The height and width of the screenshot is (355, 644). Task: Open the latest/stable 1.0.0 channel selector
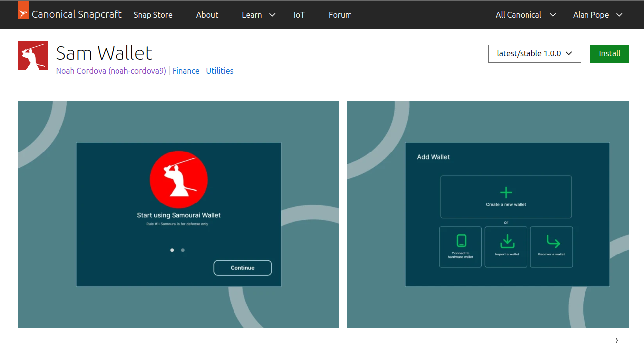[534, 53]
